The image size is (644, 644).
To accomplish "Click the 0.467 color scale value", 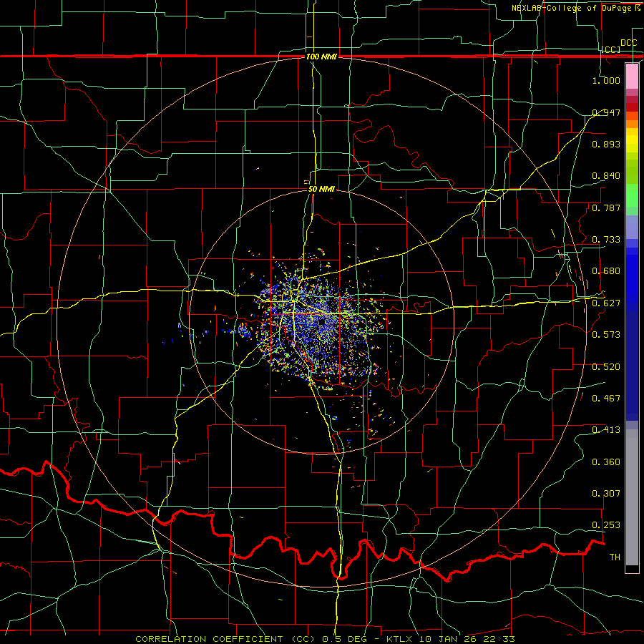I will [606, 399].
